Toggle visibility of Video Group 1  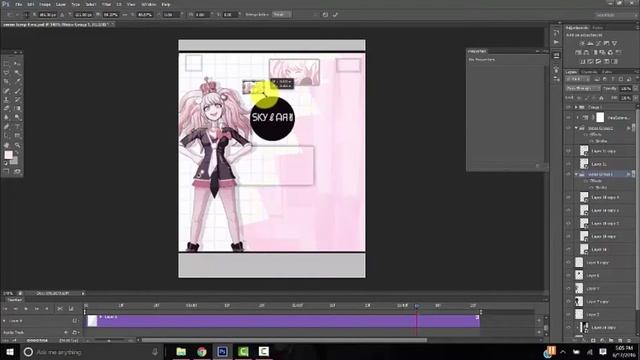(569, 174)
